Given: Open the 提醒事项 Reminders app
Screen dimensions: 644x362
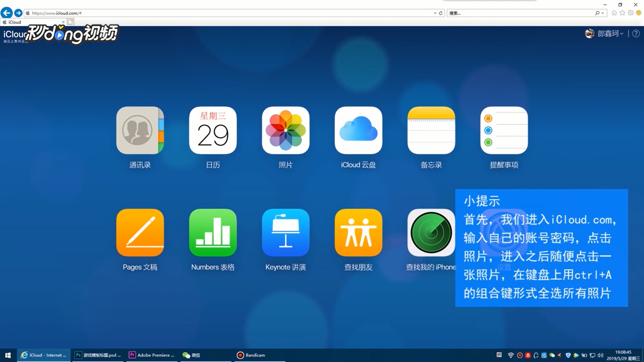Looking at the screenshot, I should (504, 130).
